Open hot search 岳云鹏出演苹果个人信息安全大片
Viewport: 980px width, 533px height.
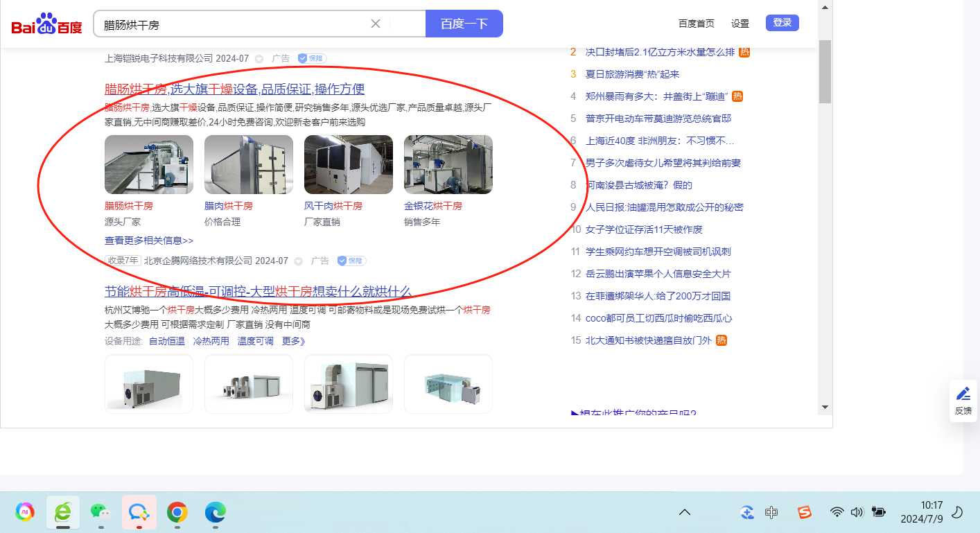coord(658,274)
